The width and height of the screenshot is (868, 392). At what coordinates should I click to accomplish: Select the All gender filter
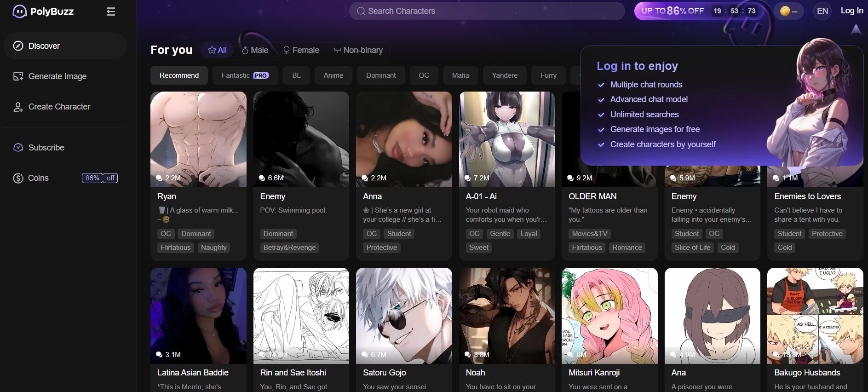click(x=217, y=50)
